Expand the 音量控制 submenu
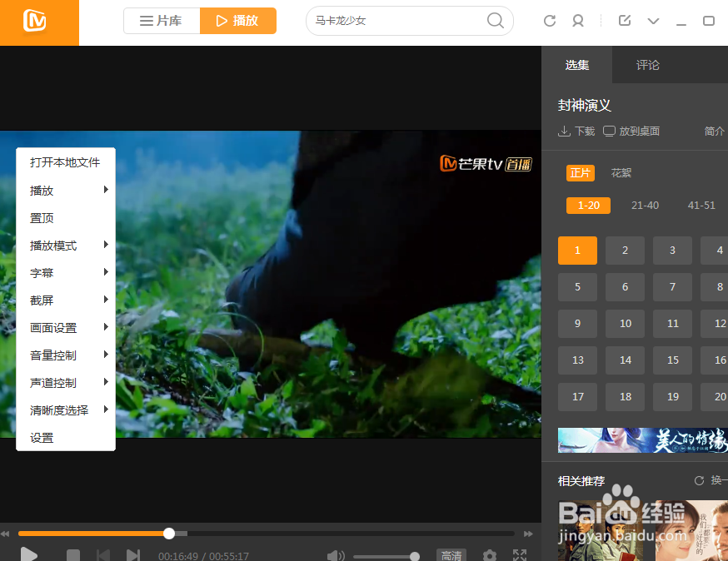Viewport: 728px width, 561px height. click(66, 355)
